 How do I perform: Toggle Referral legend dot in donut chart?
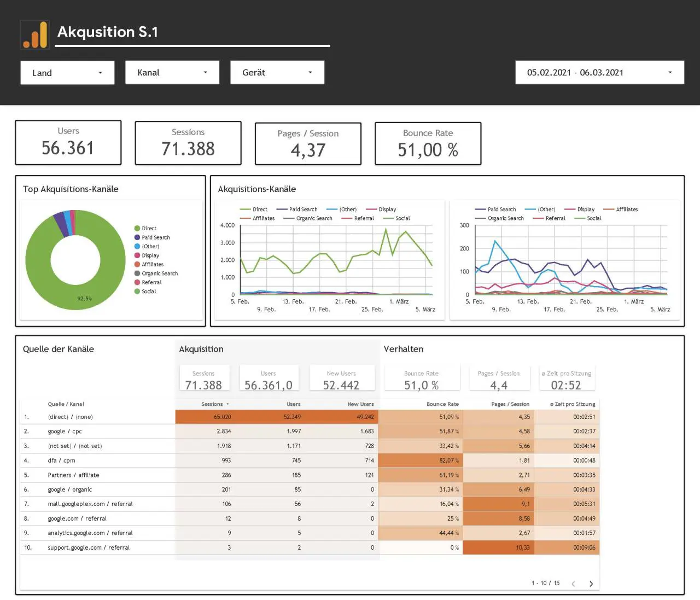[x=137, y=282]
